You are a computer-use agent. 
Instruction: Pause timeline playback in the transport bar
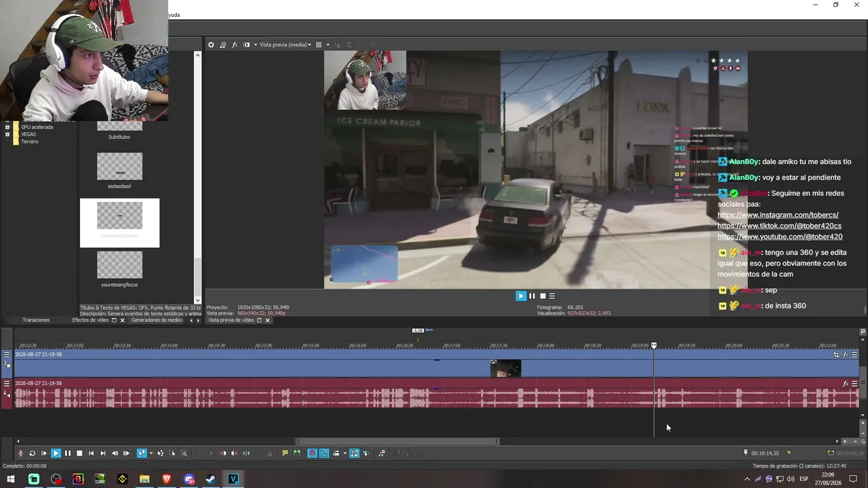click(67, 453)
